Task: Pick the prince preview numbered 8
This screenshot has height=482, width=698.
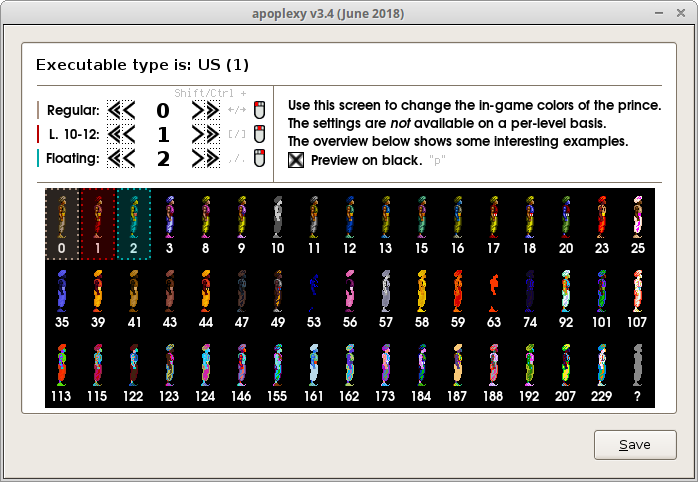Action: point(206,224)
